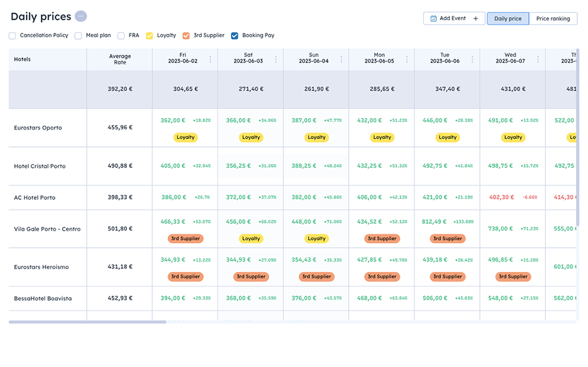The image size is (588, 367).
Task: Open the kebab menu for Sun 2023-06-04
Action: click(x=341, y=60)
